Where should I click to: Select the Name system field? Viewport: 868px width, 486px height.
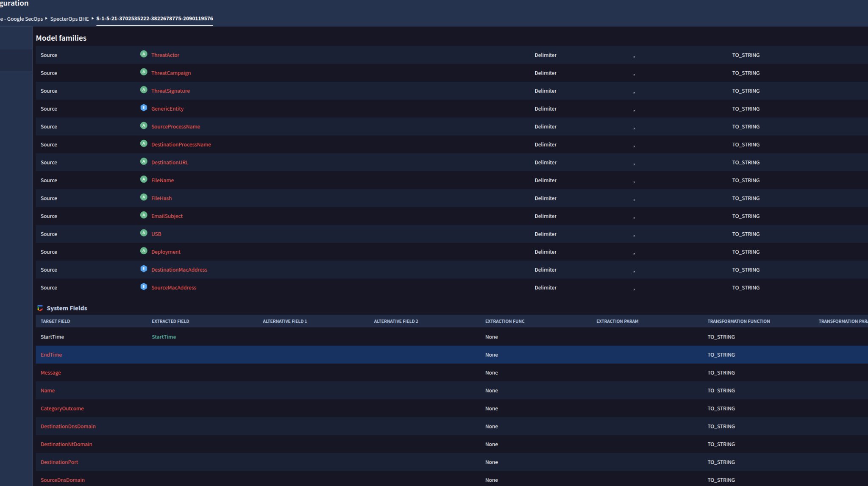47,391
